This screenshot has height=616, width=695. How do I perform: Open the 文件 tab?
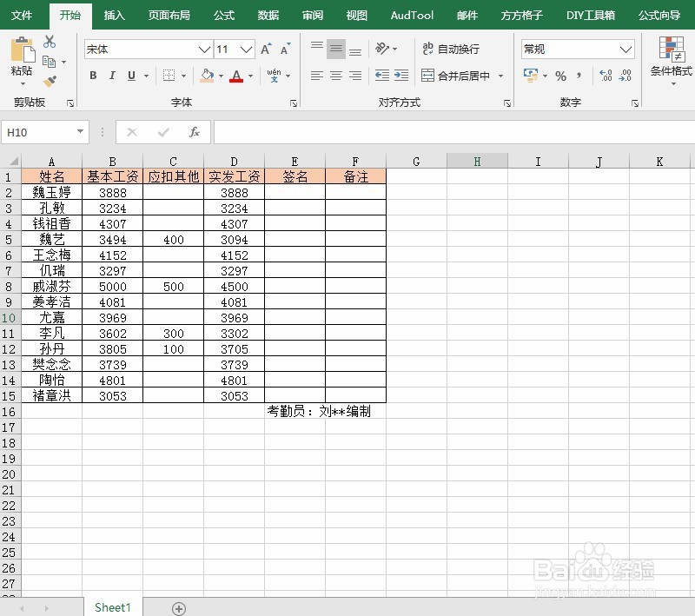pos(21,15)
